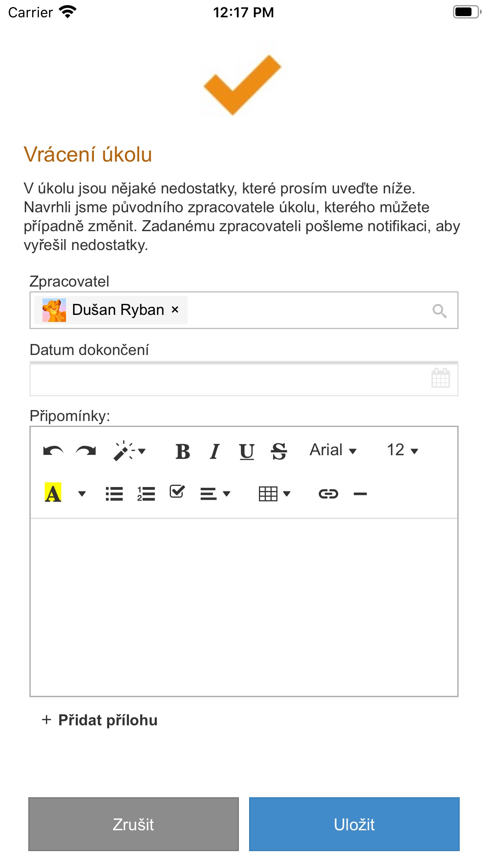Open the magic wand style menu
Image resolution: width=488 pixels, height=868 pixels.
129,451
